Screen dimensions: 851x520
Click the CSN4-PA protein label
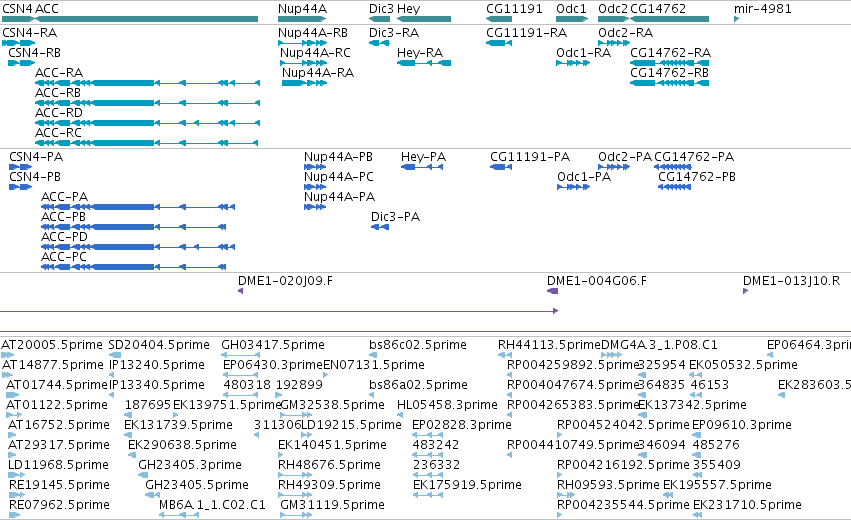[36, 157]
